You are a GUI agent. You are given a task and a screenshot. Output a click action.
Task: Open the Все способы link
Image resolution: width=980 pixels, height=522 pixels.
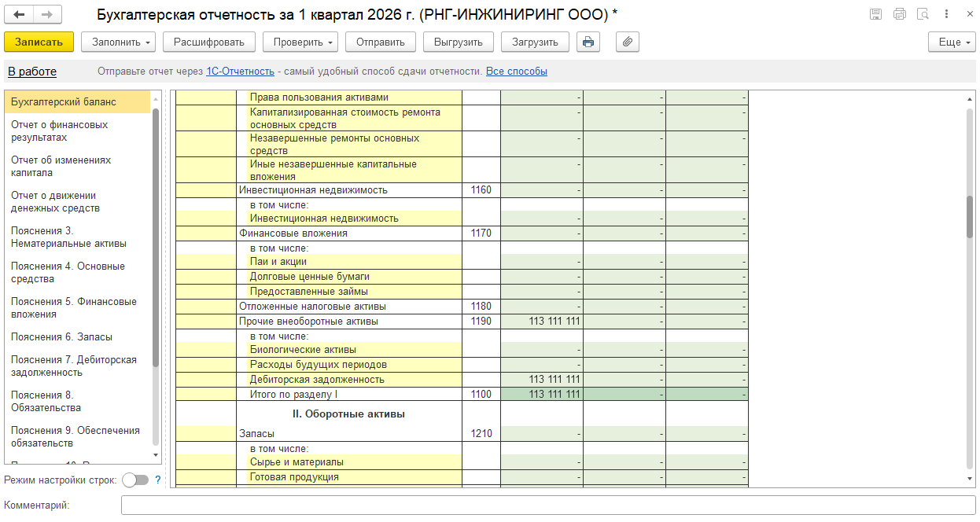point(517,72)
